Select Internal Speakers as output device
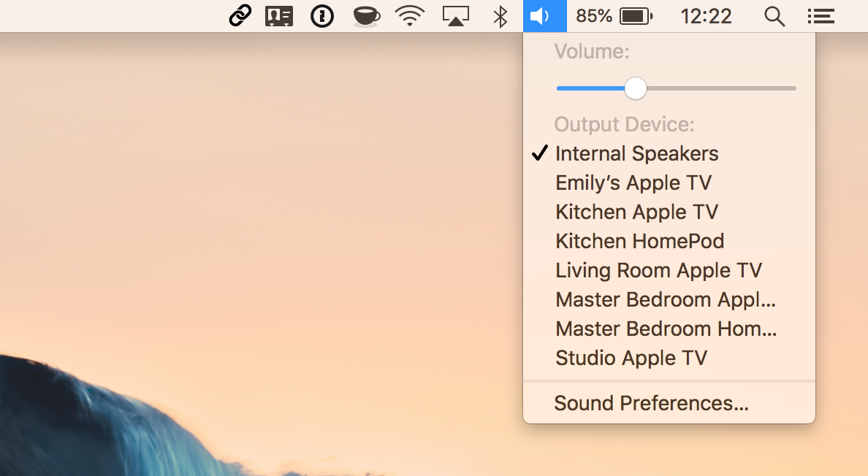The width and height of the screenshot is (868, 476). (636, 153)
